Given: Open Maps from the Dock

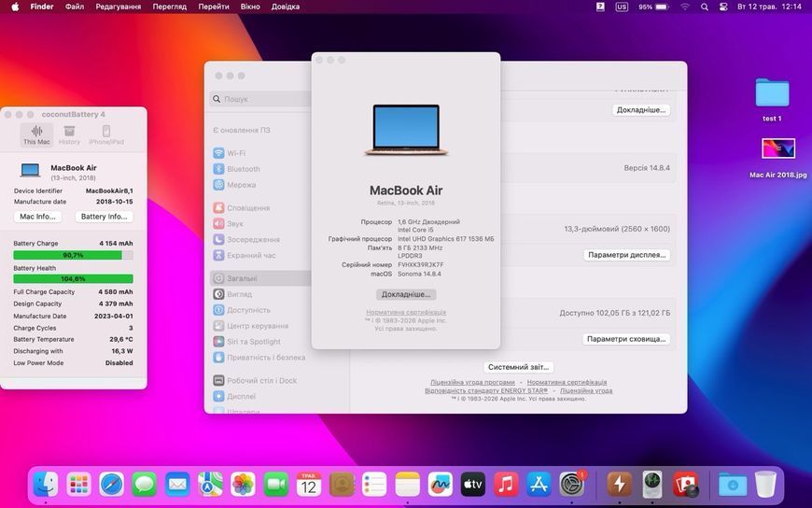Looking at the screenshot, I should 210,486.
